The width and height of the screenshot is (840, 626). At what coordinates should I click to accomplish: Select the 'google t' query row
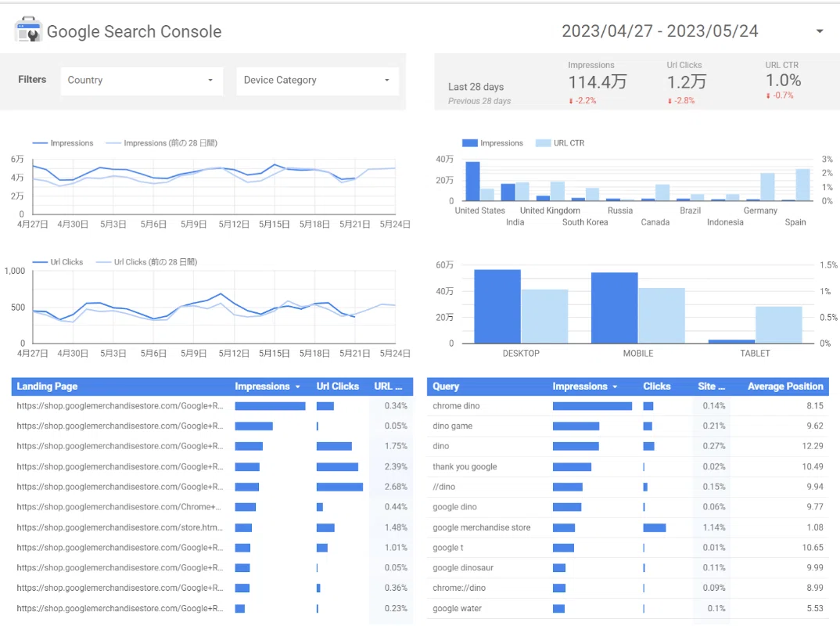[x=628, y=548]
